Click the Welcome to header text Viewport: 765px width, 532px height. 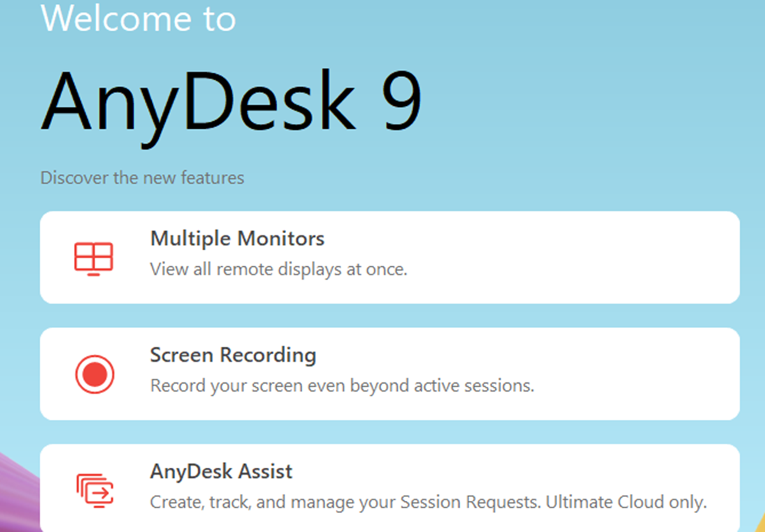tap(139, 18)
